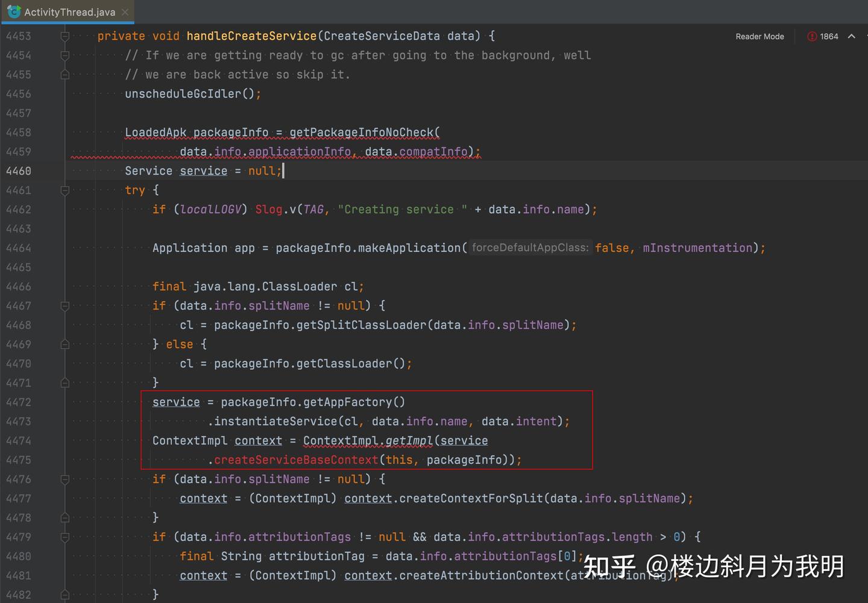Collapse handleCreateService method at line 4453
The height and width of the screenshot is (603, 868).
pos(65,36)
